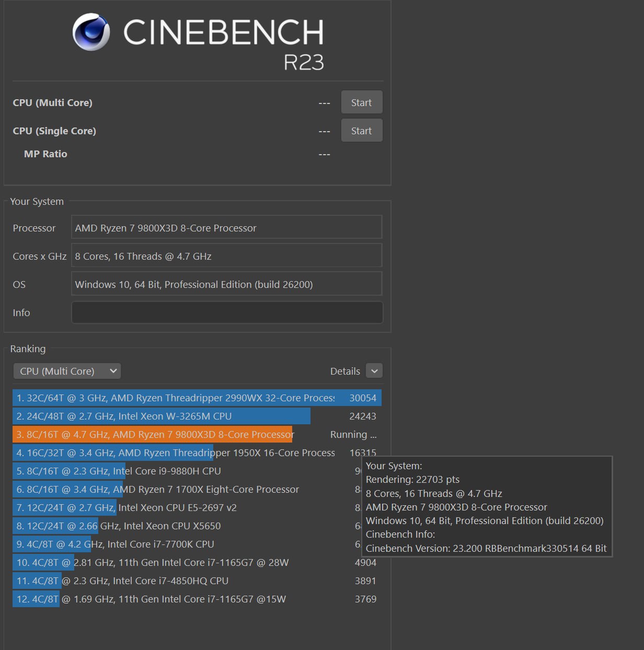Click the Cinebench Version tooltip line
644x650 pixels.
point(486,548)
